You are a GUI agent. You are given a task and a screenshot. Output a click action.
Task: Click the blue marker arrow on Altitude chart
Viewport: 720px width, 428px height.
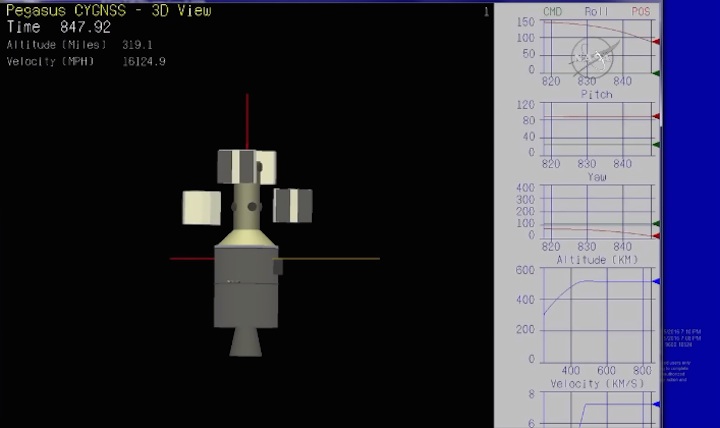pyautogui.click(x=655, y=282)
